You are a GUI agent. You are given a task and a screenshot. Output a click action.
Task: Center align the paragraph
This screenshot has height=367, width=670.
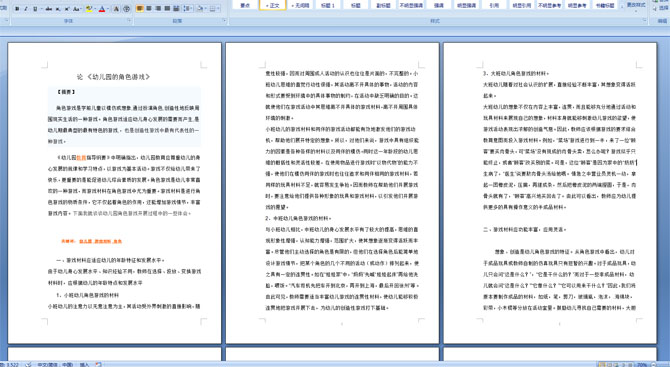pyautogui.click(x=149, y=8)
